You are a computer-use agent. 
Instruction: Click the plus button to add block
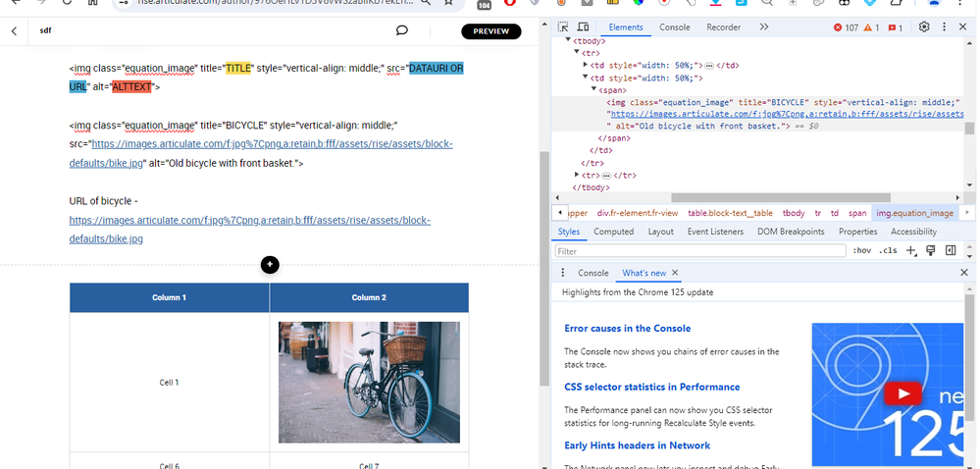(x=270, y=265)
